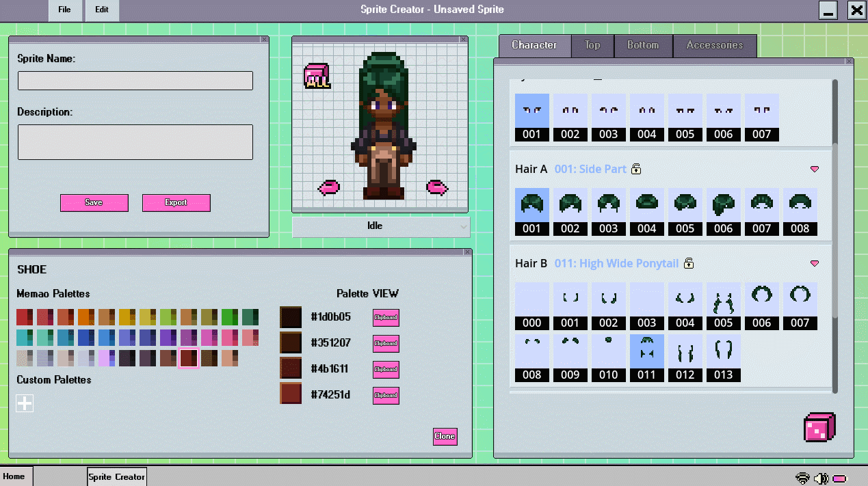
Task: Toggle lock icon next to Hair B
Action: click(689, 263)
